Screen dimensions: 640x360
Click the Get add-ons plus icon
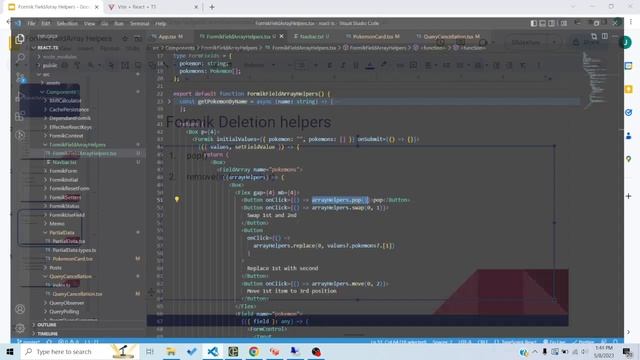629,196
